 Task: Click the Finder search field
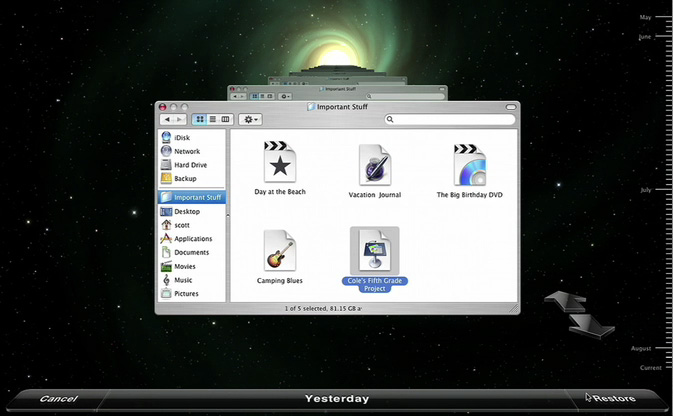[450, 119]
